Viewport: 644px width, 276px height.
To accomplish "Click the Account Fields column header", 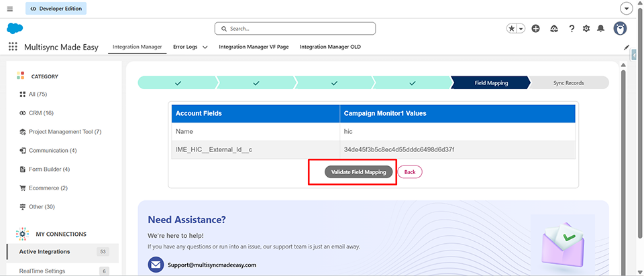I will [x=256, y=114].
